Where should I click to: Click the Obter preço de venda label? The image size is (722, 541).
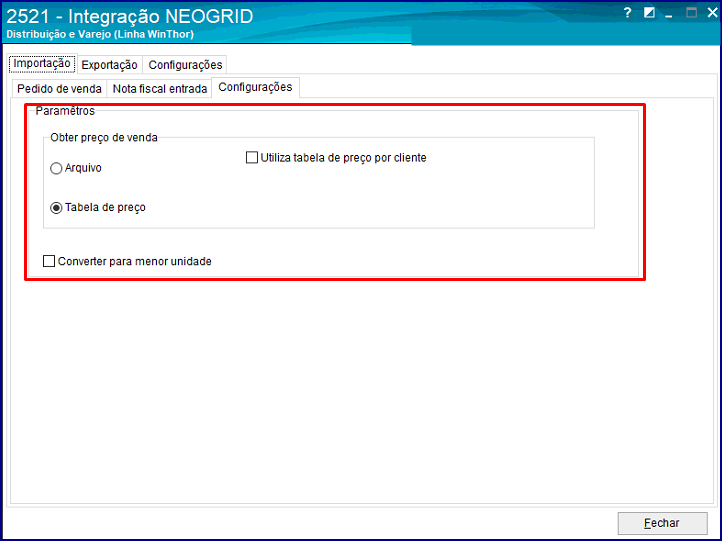104,138
